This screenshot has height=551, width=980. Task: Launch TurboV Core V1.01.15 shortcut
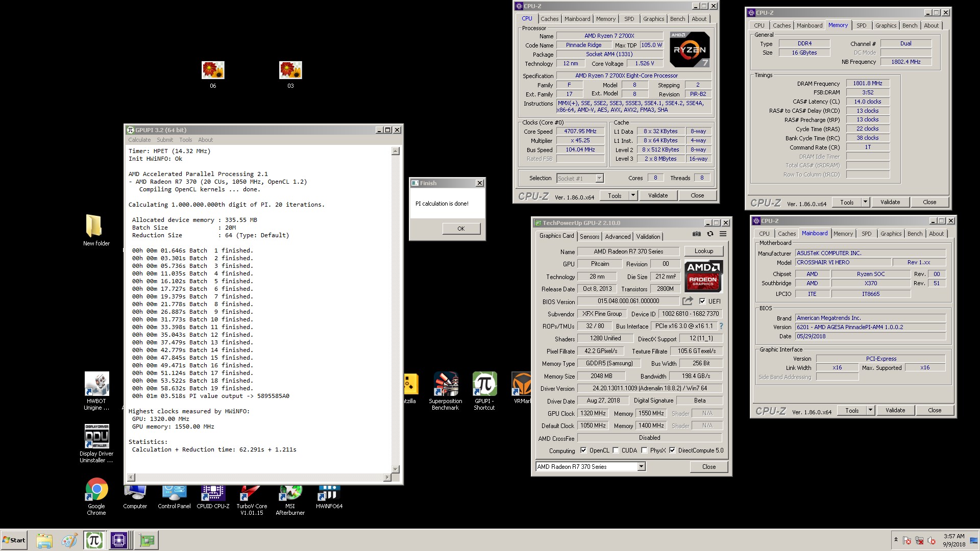pyautogui.click(x=252, y=500)
